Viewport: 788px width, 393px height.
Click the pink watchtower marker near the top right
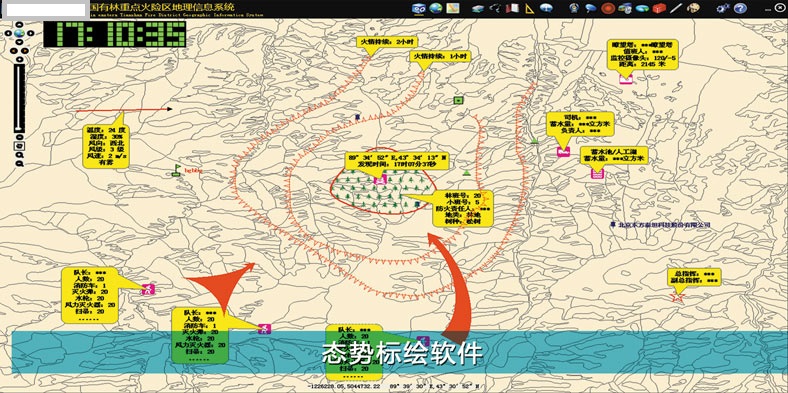(x=626, y=79)
